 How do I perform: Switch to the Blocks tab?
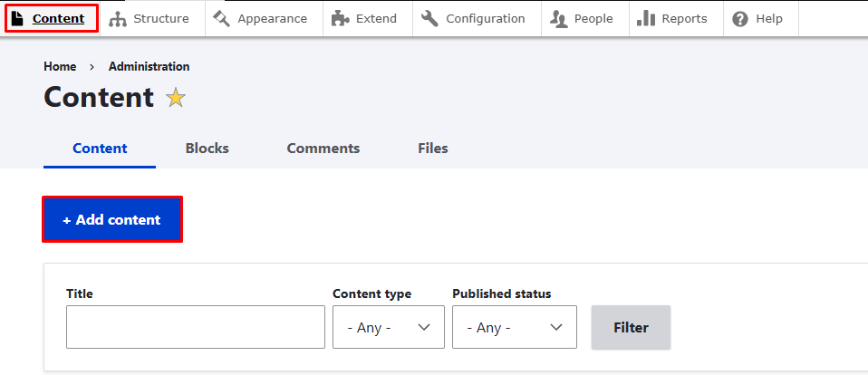pos(207,149)
